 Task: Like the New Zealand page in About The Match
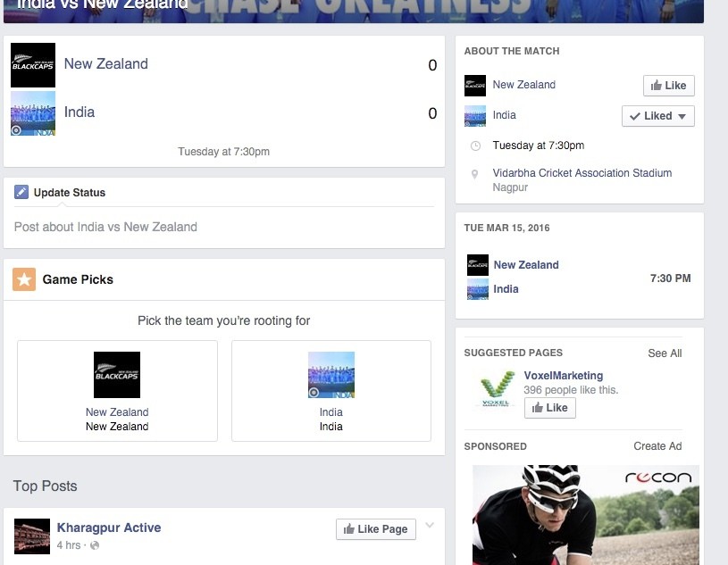click(668, 86)
